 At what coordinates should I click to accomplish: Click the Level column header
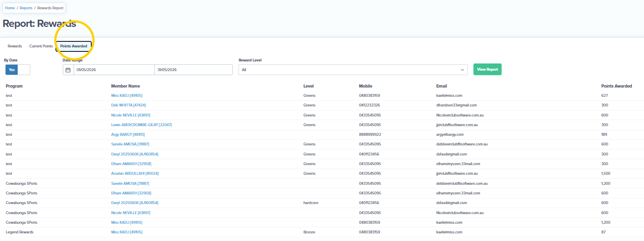coord(309,86)
